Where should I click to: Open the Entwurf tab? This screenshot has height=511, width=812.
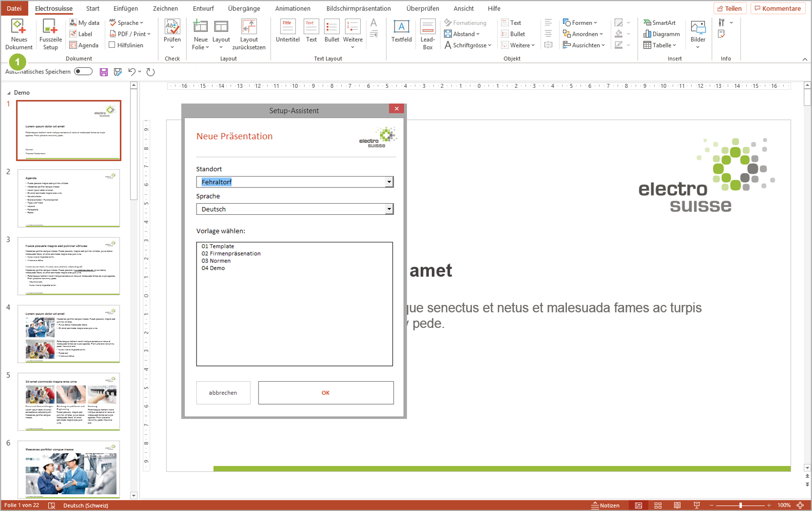tap(203, 8)
